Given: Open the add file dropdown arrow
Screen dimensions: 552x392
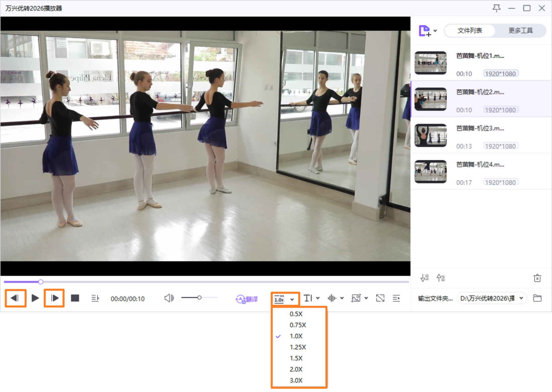Looking at the screenshot, I should tap(435, 31).
